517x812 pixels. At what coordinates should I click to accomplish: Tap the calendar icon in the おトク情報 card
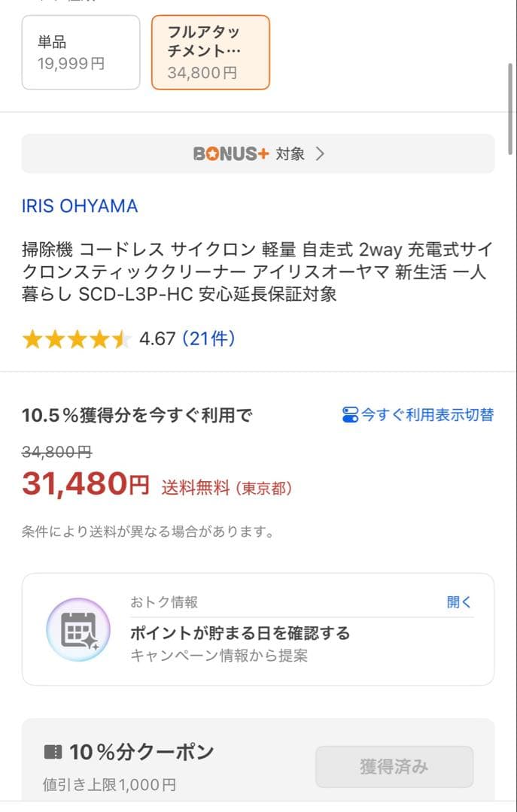[x=78, y=629]
